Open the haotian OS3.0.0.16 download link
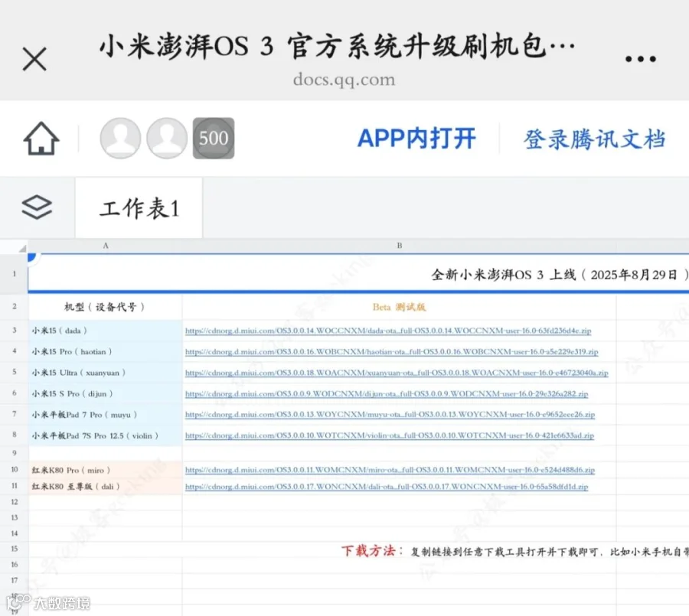Image resolution: width=689 pixels, height=616 pixels. (x=391, y=352)
